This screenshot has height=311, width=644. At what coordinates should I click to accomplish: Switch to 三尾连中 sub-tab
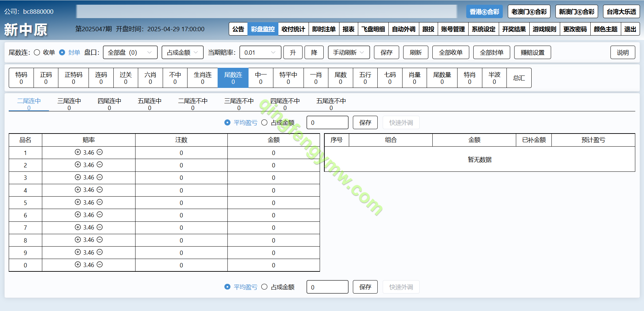[69, 104]
